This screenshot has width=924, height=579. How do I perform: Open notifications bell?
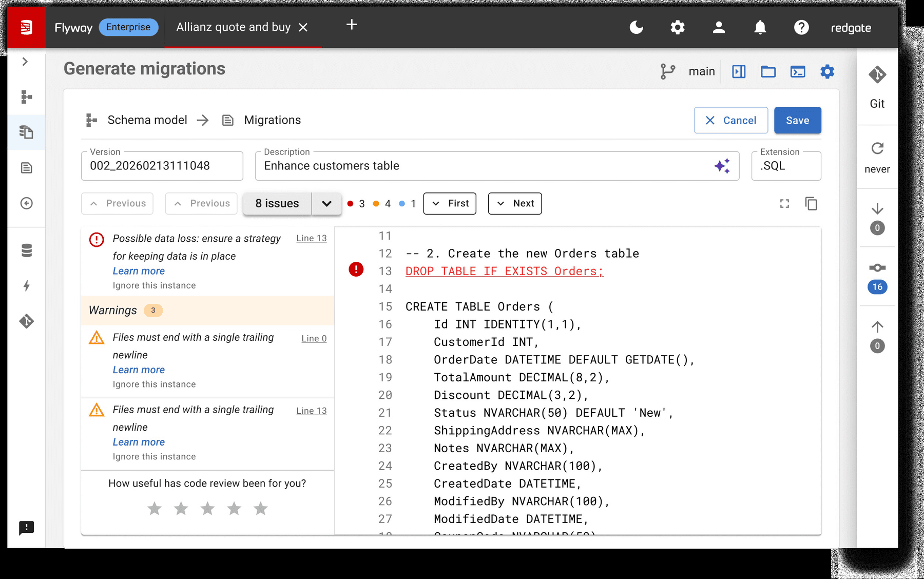click(x=760, y=27)
